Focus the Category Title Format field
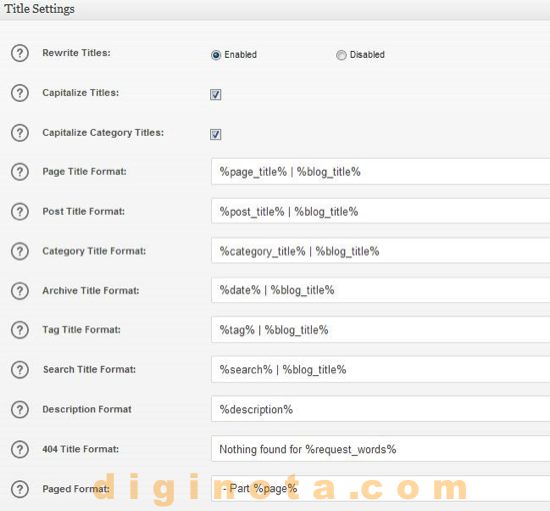Screen dimensions: 550x511 coord(381,251)
